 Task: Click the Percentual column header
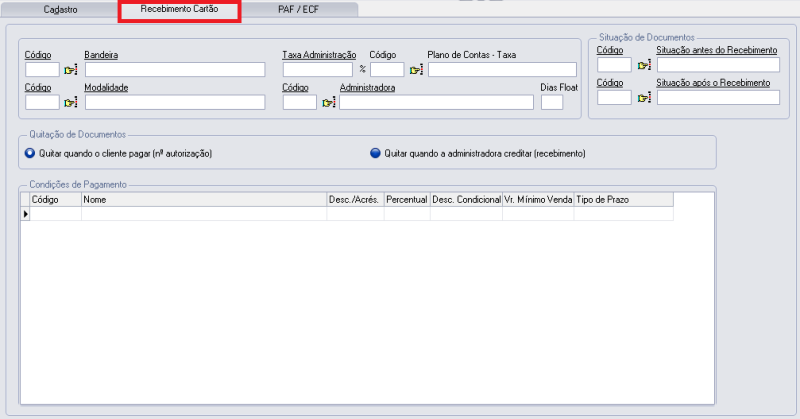click(406, 200)
